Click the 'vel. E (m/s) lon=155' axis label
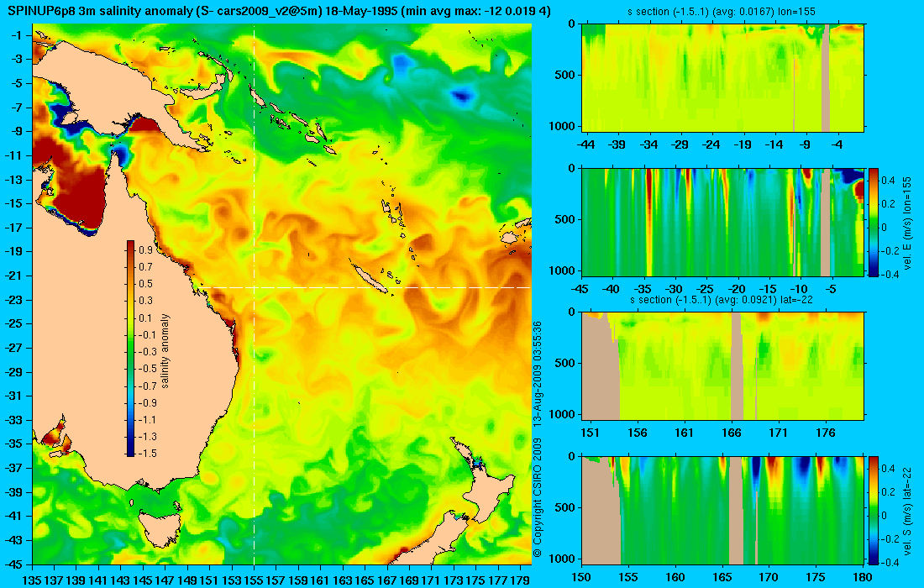Viewport: 924px width, 588px height. (907, 222)
